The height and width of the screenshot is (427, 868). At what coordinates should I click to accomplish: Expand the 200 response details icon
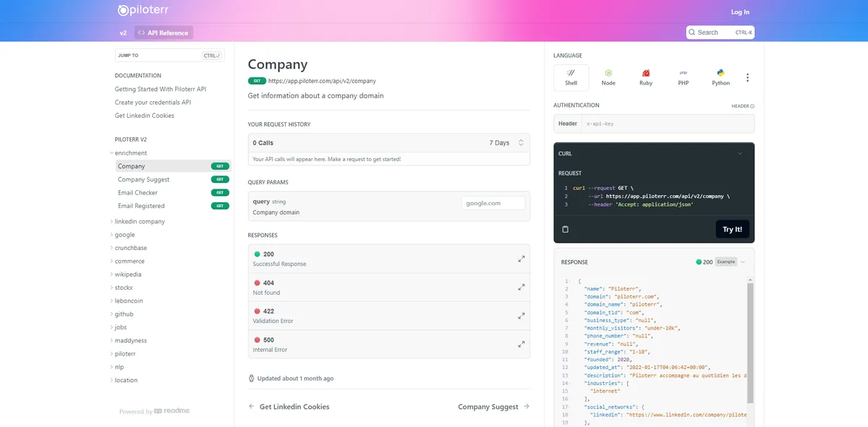(x=521, y=259)
